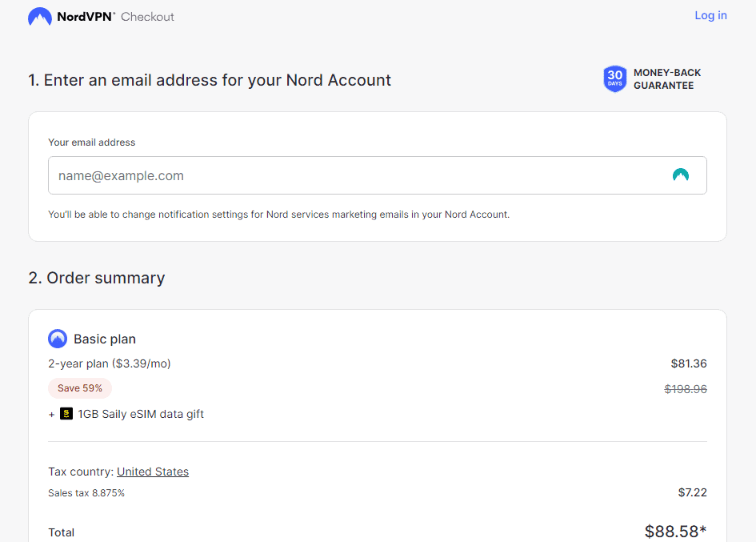This screenshot has width=756, height=542.
Task: Click the Save 59% badge
Action: point(80,388)
